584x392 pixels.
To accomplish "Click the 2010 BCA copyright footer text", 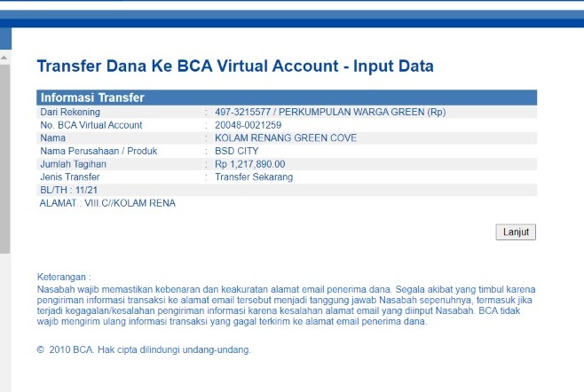I will (144, 349).
